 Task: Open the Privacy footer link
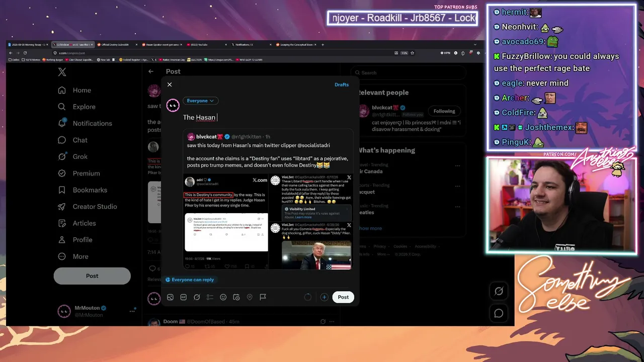click(380, 246)
